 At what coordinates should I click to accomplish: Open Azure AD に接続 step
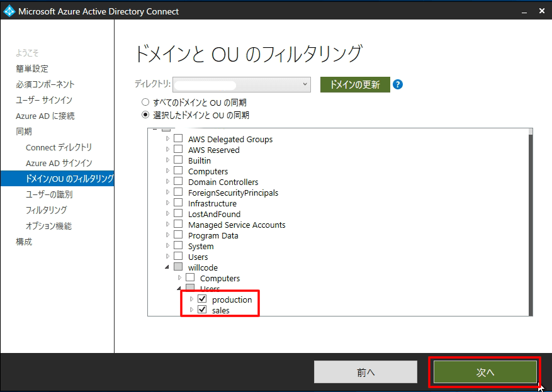pos(45,116)
